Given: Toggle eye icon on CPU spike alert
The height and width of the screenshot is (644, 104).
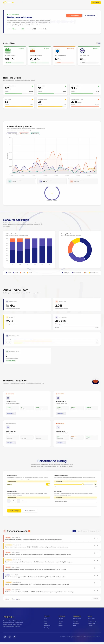Looking at the screenshot, I should tap(94, 538).
